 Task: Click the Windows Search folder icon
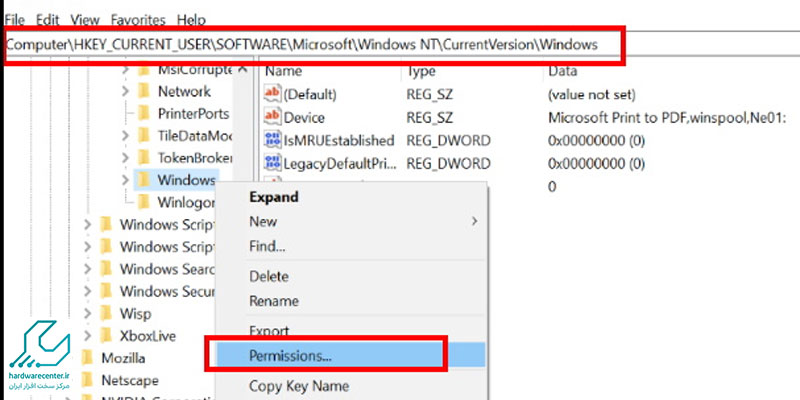[x=106, y=268]
